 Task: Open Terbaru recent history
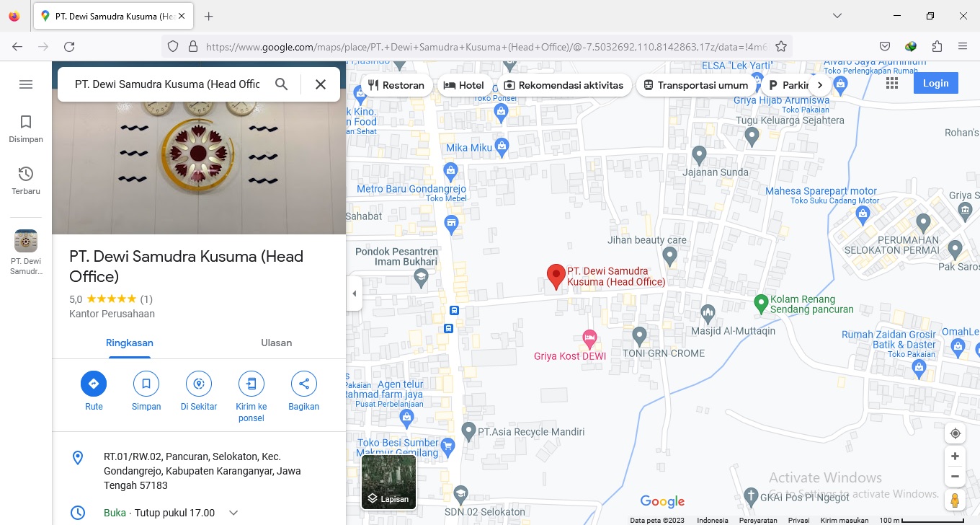click(x=26, y=181)
